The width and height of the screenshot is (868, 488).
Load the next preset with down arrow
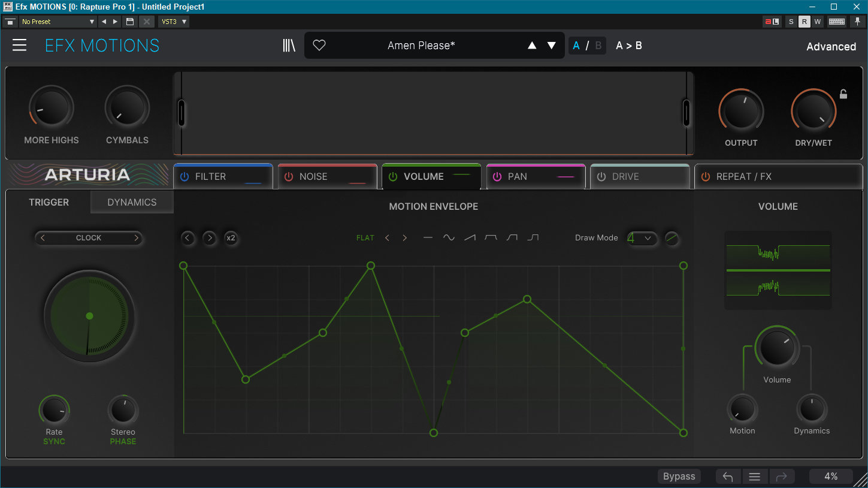pyautogui.click(x=552, y=46)
